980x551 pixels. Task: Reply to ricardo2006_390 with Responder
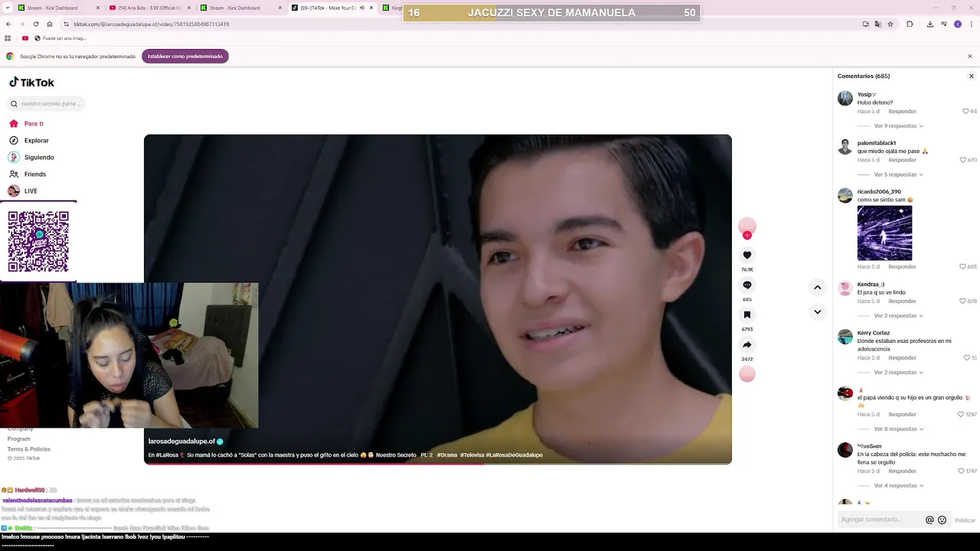click(902, 267)
